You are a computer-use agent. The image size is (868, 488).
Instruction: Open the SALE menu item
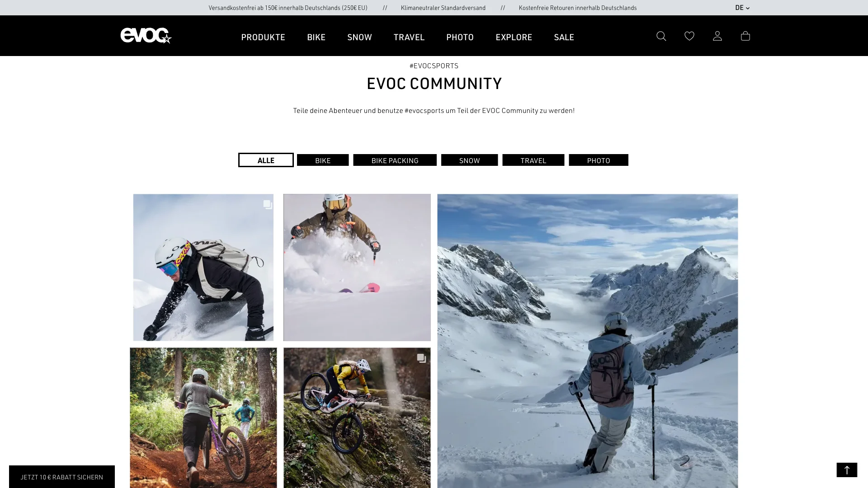coord(564,37)
